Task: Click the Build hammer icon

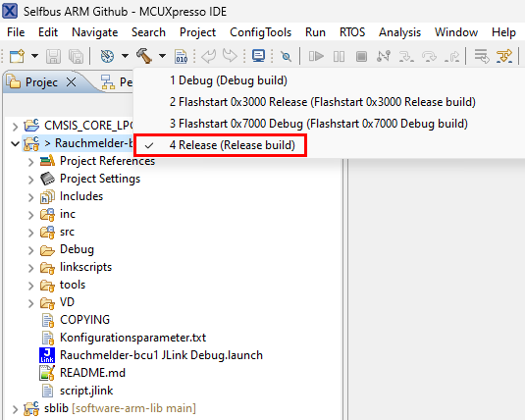Action: (144, 56)
